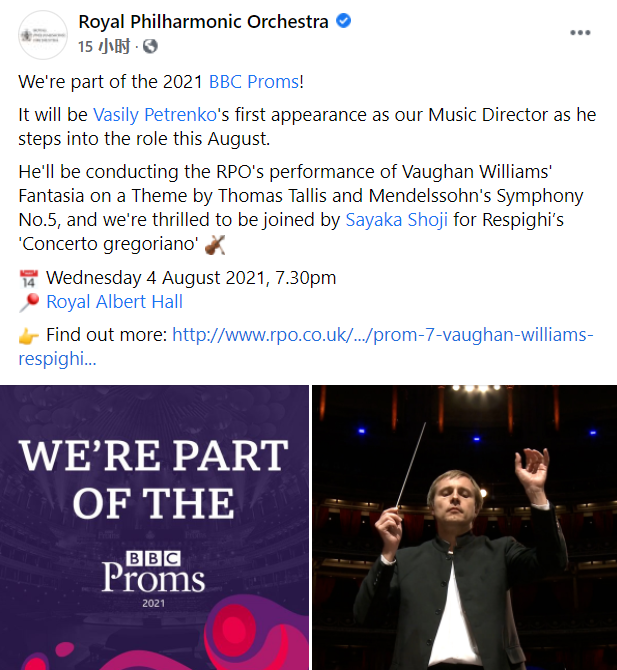This screenshot has height=670, width=617.
Task: Click the BBC Proms 2021 logo graphic
Action: 153,579
